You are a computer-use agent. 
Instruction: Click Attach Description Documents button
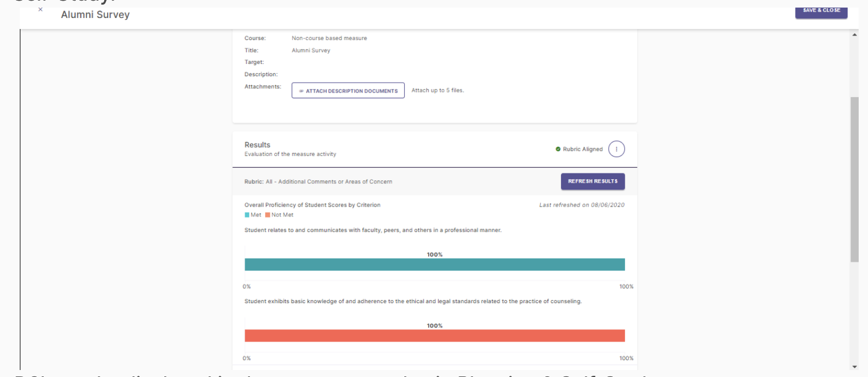coord(348,91)
